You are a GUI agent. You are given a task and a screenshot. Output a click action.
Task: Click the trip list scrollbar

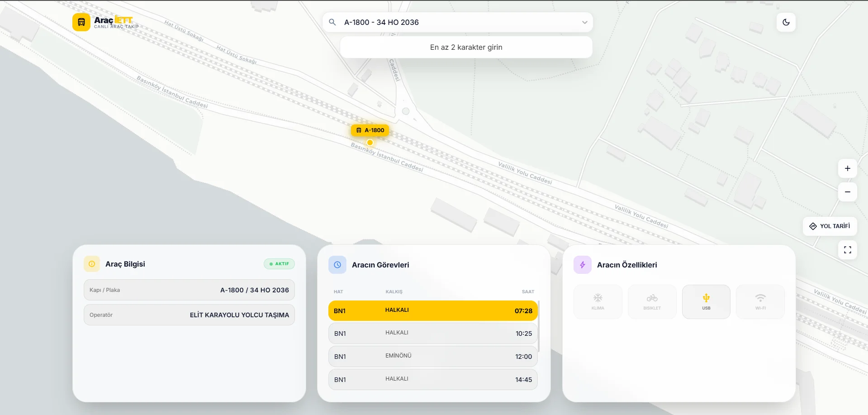(539, 326)
